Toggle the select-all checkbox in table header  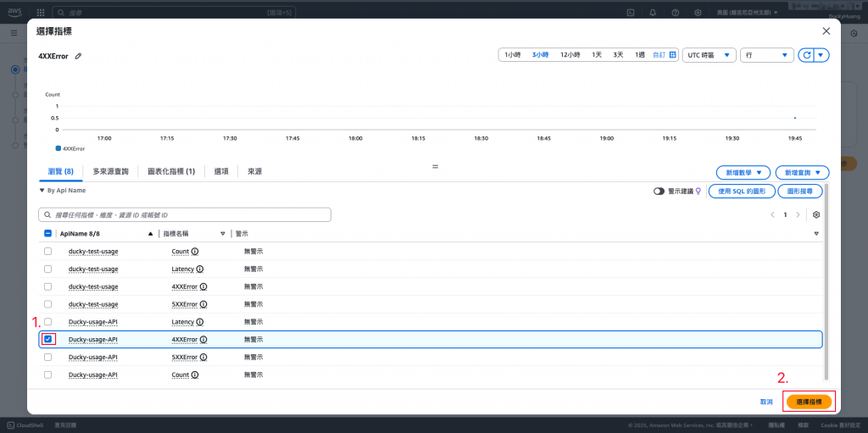[x=47, y=234]
